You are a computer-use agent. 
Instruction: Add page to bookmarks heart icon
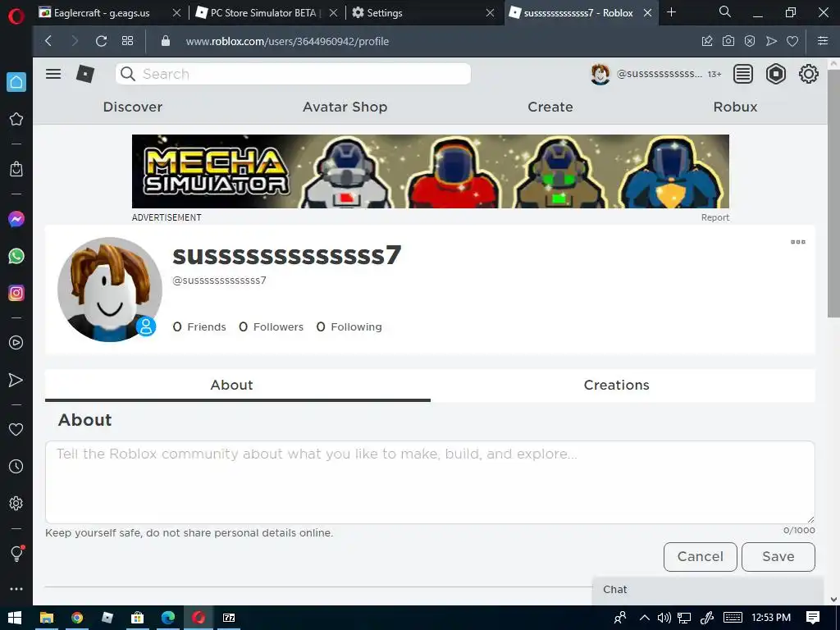tap(792, 41)
